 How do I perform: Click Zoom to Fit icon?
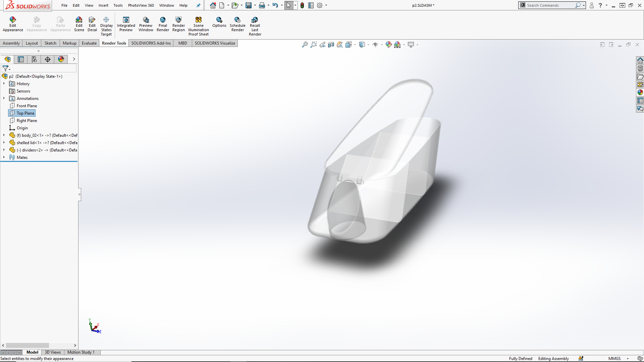pyautogui.click(x=305, y=45)
